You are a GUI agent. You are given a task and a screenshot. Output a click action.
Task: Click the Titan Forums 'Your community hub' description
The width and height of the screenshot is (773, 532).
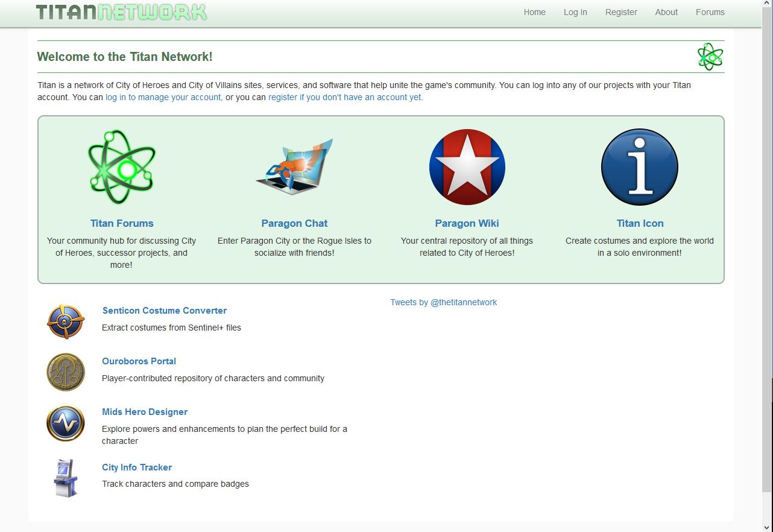coord(122,253)
